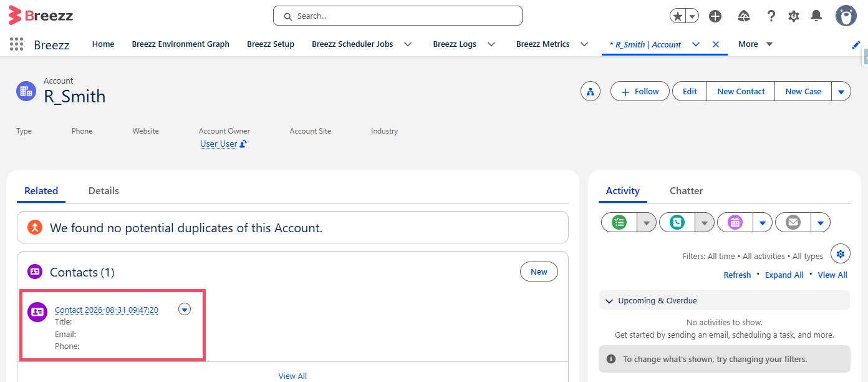Switch to the Chatter tab

point(686,191)
